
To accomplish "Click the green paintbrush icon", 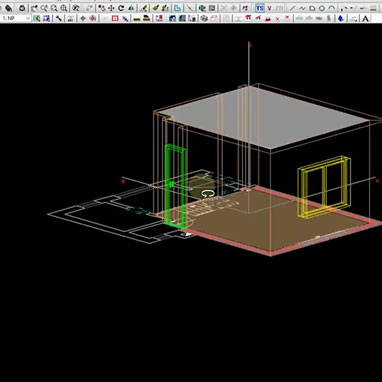I will click(155, 8).
